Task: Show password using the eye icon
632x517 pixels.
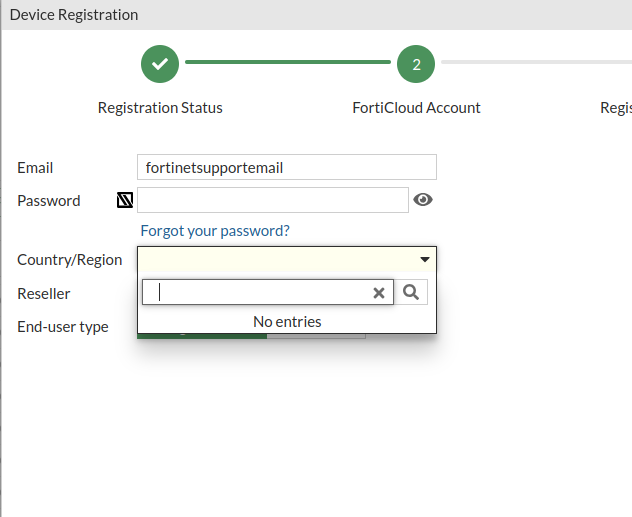Action: pyautogui.click(x=423, y=200)
